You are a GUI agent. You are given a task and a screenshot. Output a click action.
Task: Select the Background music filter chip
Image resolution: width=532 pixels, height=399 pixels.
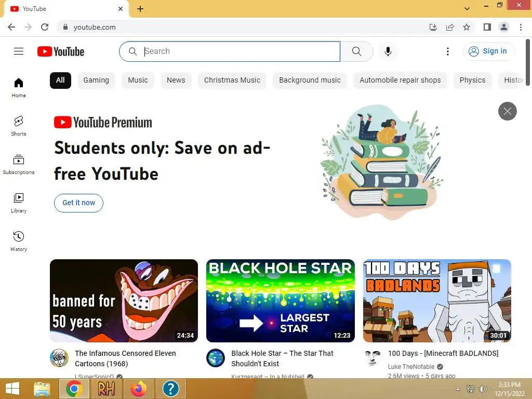(310, 81)
